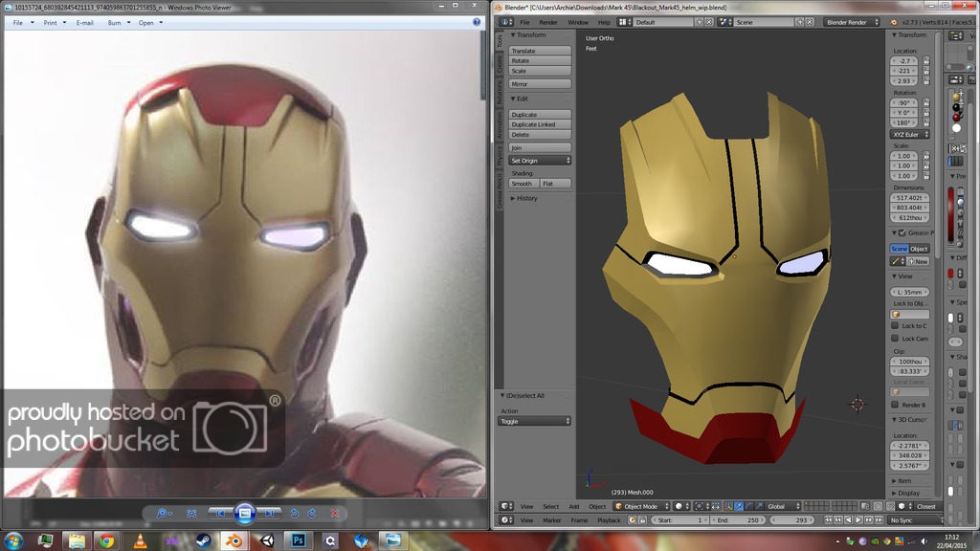The width and height of the screenshot is (980, 551).
Task: Open Blender File menu
Action: pos(525,23)
